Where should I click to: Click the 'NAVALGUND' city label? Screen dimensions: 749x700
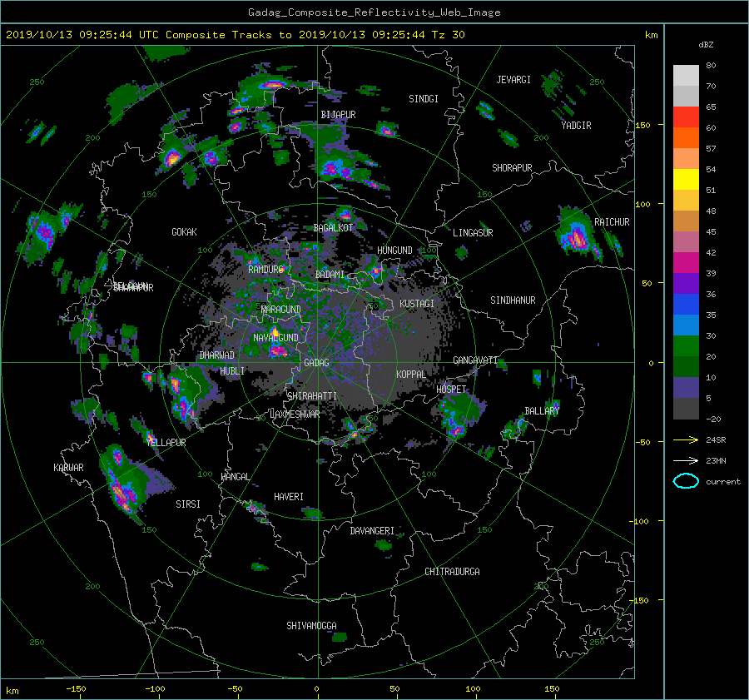275,338
